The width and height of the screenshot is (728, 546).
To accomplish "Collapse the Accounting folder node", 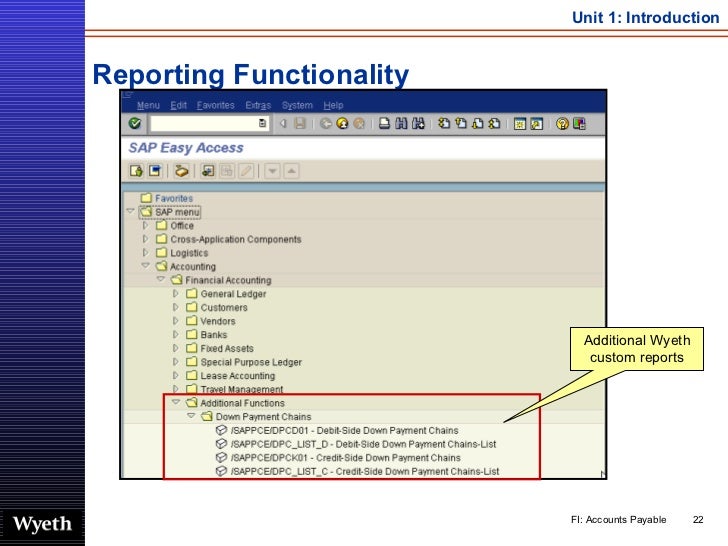I will [146, 266].
